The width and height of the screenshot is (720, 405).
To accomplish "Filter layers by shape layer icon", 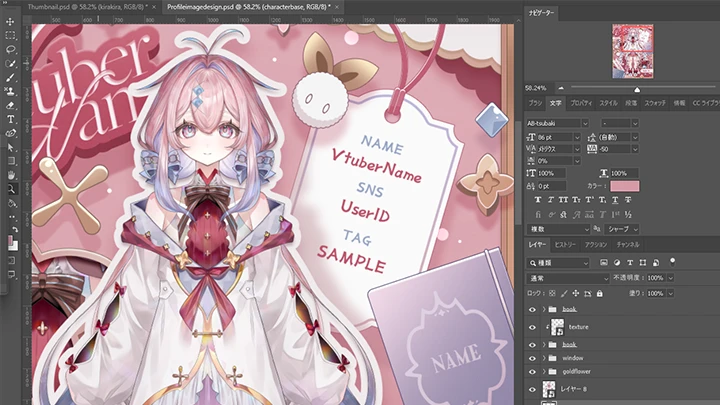I will (643, 263).
